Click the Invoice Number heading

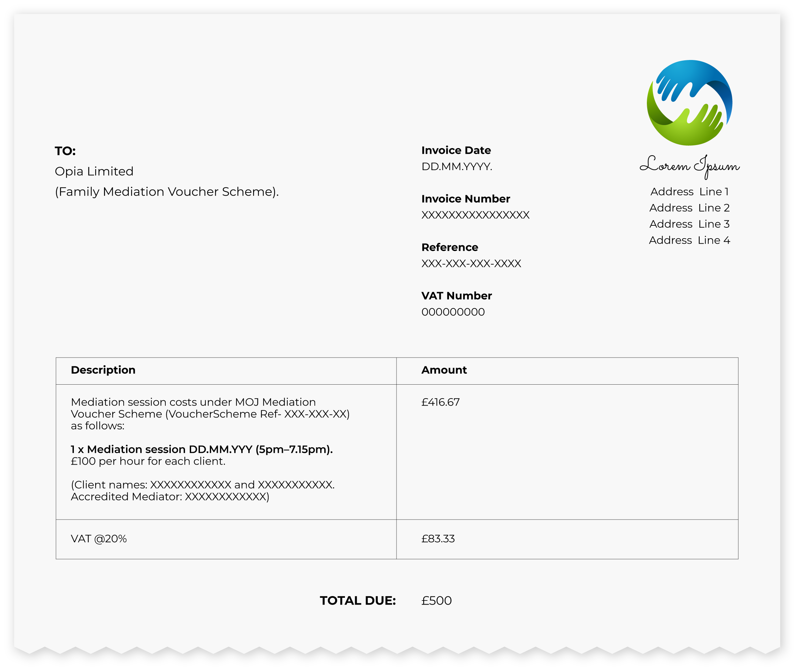(466, 199)
